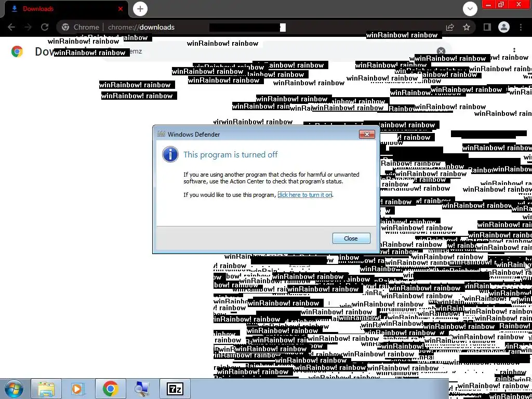532x399 pixels.
Task: Expand the tab search dropdown
Action: pos(470,9)
